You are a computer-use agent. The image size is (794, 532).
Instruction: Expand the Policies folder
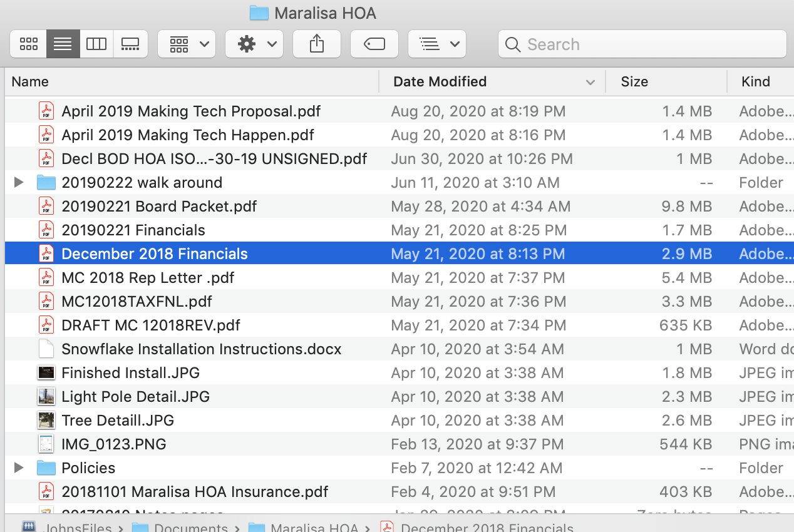[18, 468]
